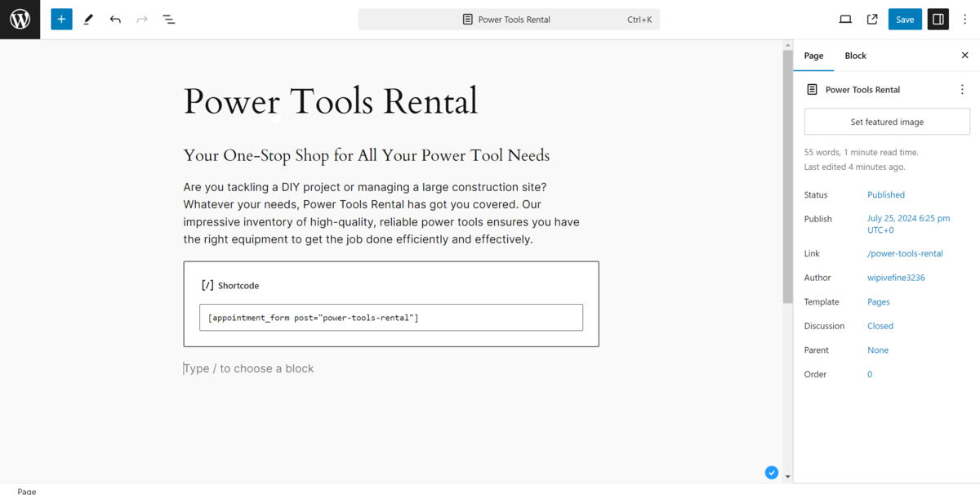
Task: Redo the undone change
Action: [x=142, y=20]
